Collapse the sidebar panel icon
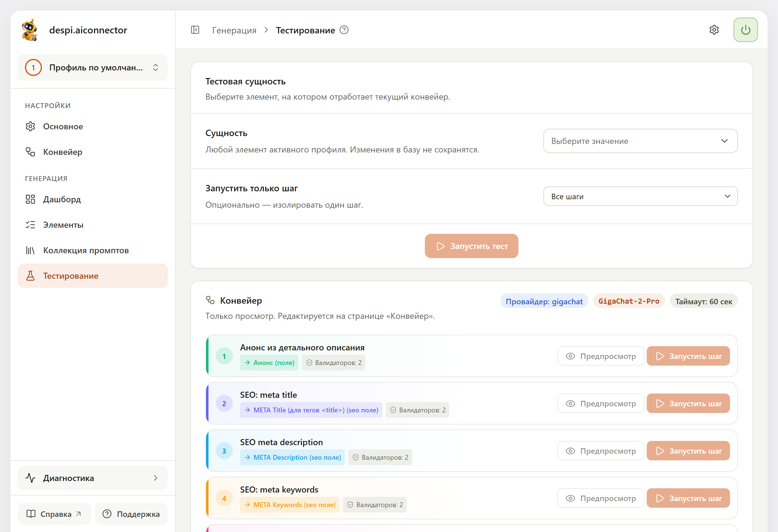Viewport: 778px width, 532px height. pos(195,30)
